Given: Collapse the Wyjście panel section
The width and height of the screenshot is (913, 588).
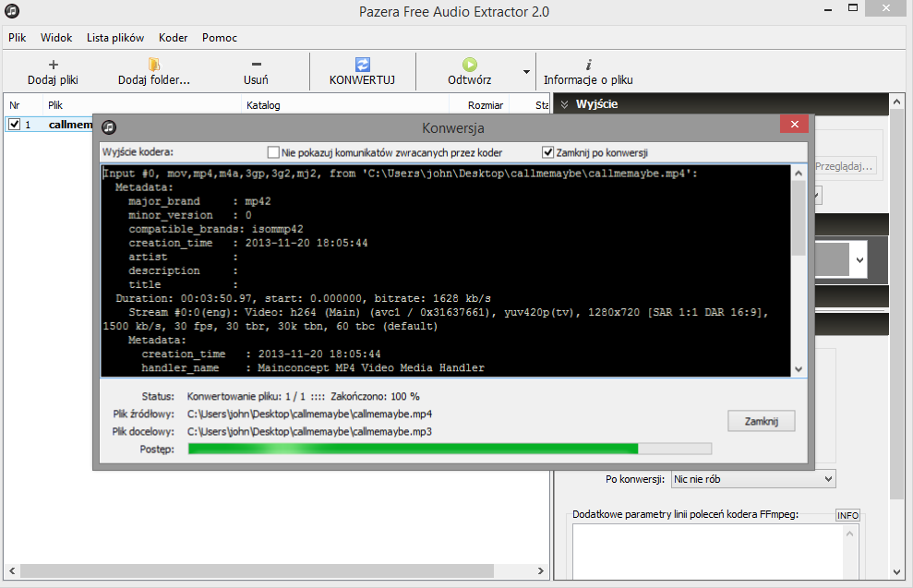Looking at the screenshot, I should 564,104.
